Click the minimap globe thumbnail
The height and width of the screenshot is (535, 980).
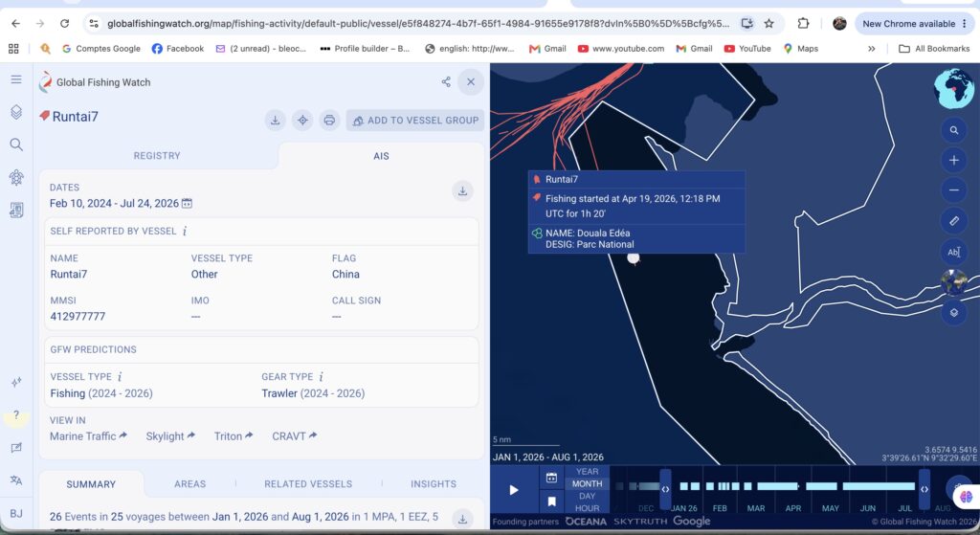click(954, 88)
